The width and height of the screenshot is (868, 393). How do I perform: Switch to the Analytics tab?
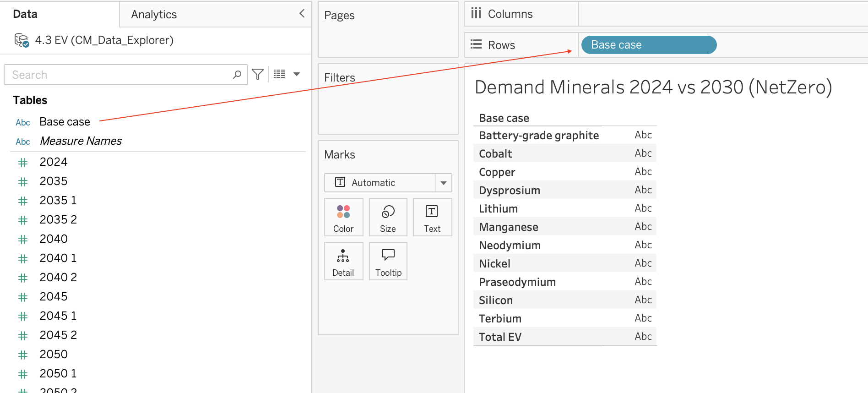[154, 15]
